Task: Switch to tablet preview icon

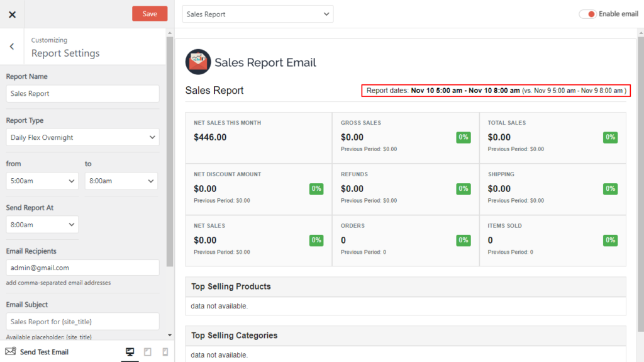Action: click(148, 352)
